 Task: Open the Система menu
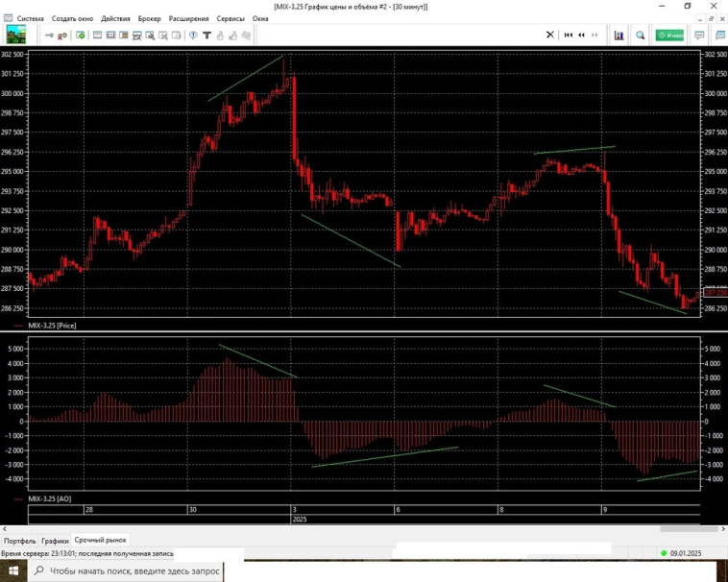(30, 19)
